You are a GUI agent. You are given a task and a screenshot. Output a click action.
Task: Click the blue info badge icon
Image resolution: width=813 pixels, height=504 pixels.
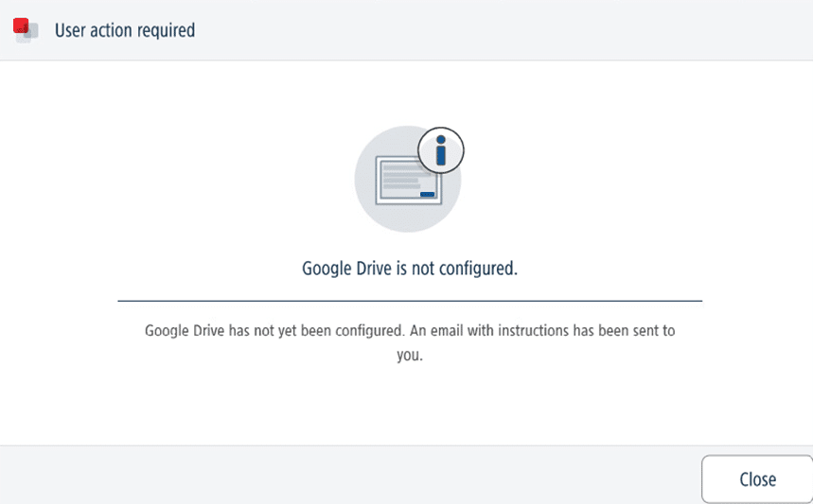(x=441, y=150)
